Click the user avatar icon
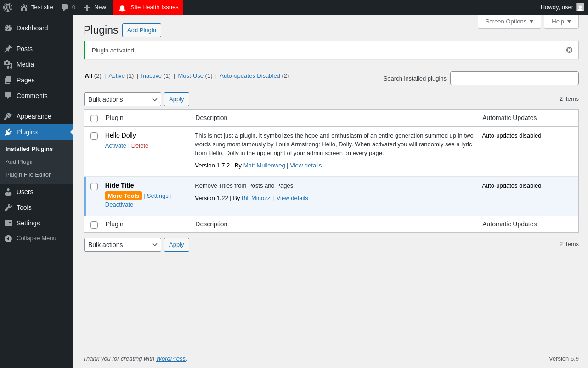Image resolution: width=588 pixels, height=368 pixels. coord(580,7)
